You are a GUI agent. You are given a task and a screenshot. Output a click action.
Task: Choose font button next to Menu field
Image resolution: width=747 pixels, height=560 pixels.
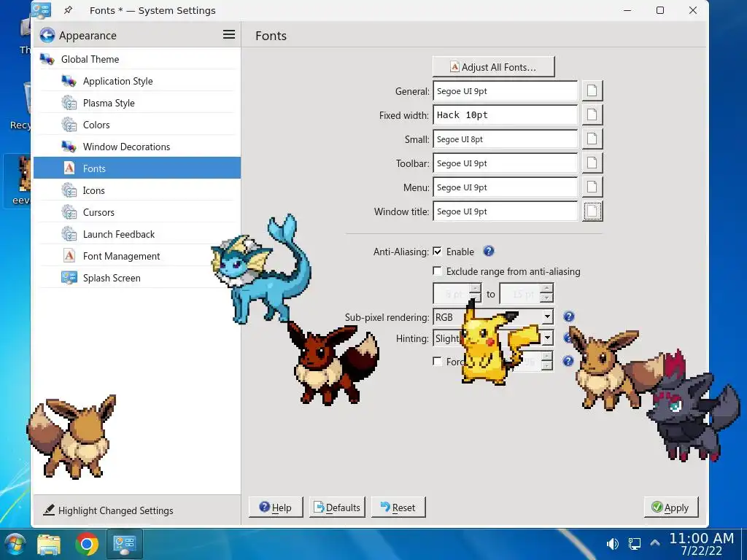[592, 187]
